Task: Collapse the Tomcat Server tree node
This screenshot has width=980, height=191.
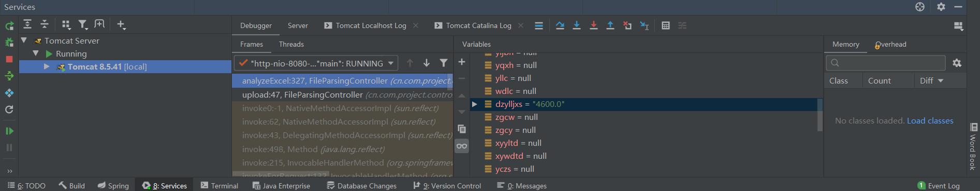Action: pyautogui.click(x=24, y=40)
